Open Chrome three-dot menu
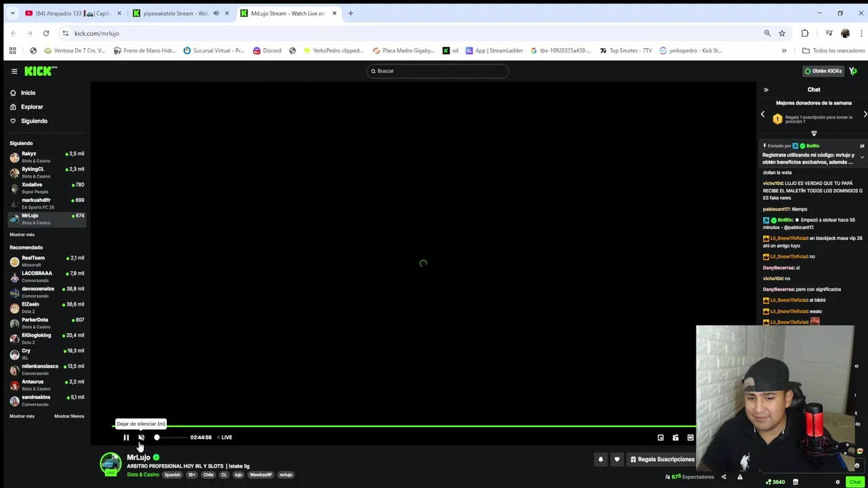 pyautogui.click(x=861, y=33)
